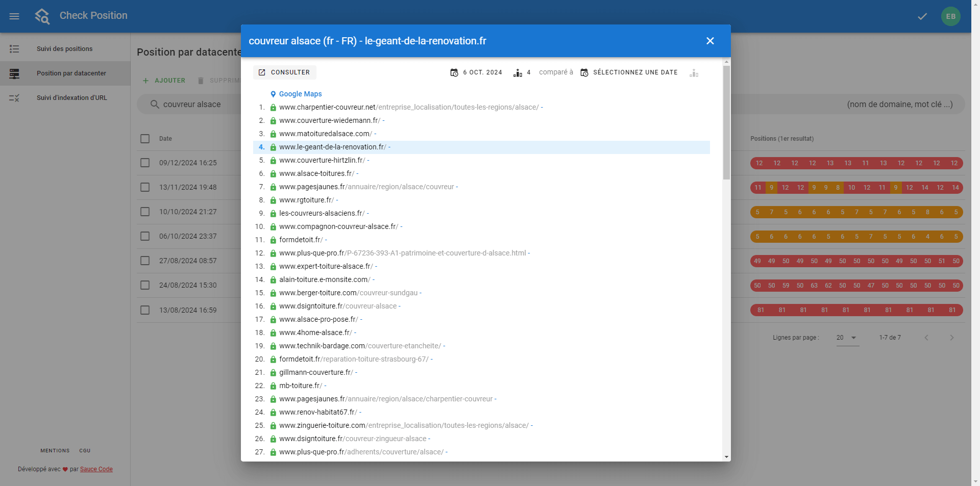Click the AJOUTER button

click(164, 81)
